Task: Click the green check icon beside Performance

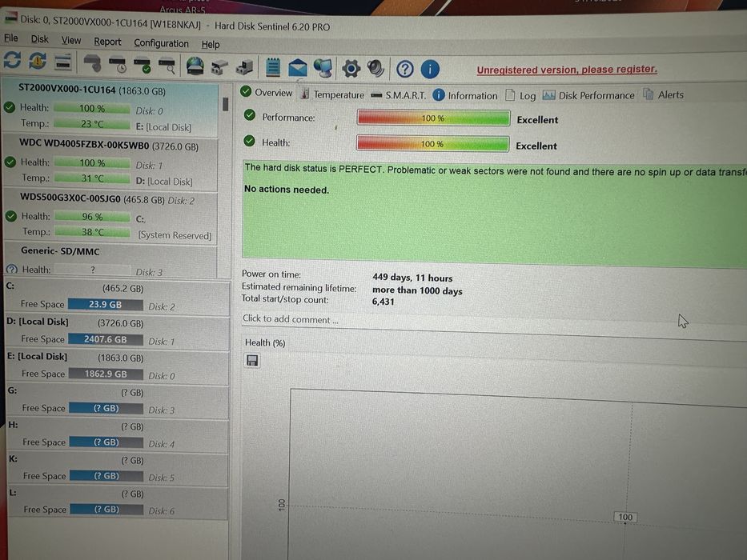Action: [250, 115]
